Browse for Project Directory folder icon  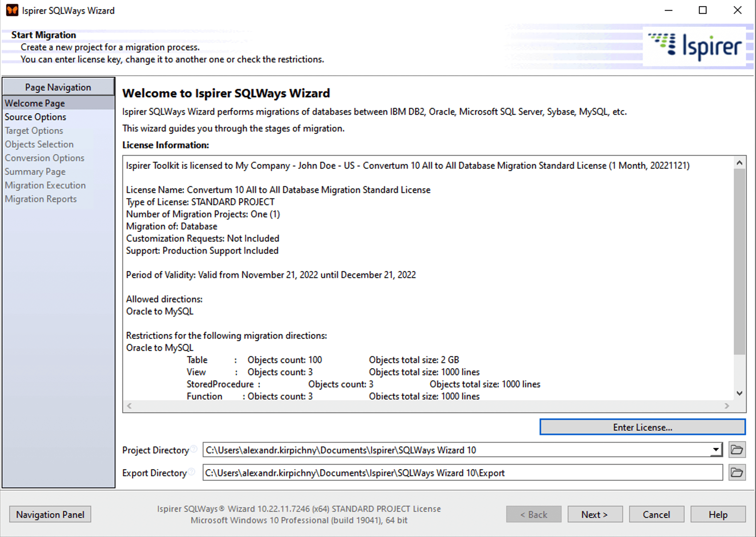coord(737,450)
